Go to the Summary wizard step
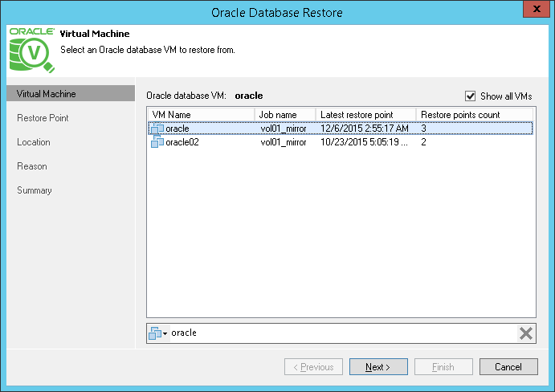 click(x=35, y=190)
